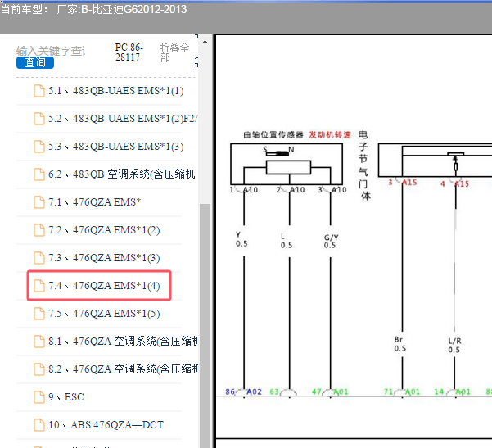Click the red 发动机转速 label

330,134
